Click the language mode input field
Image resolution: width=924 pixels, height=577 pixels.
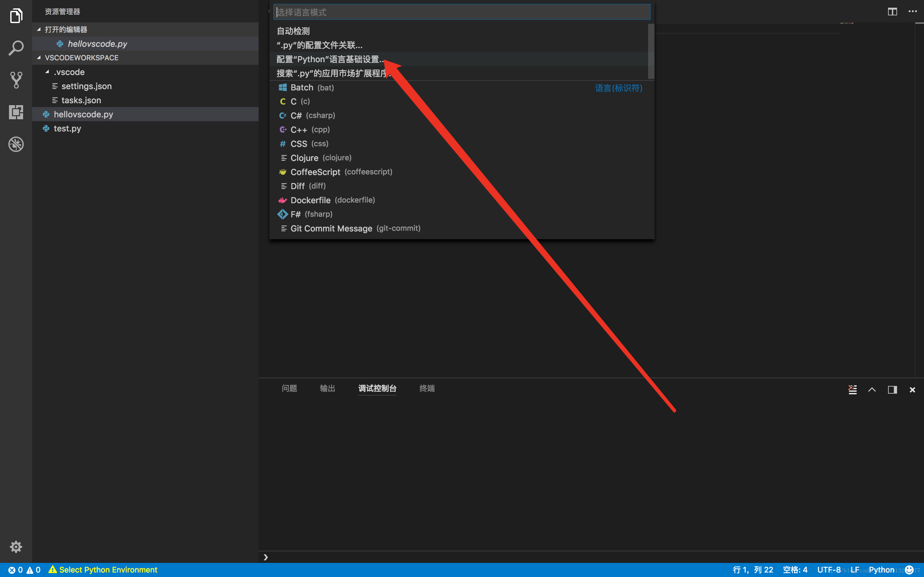click(462, 11)
